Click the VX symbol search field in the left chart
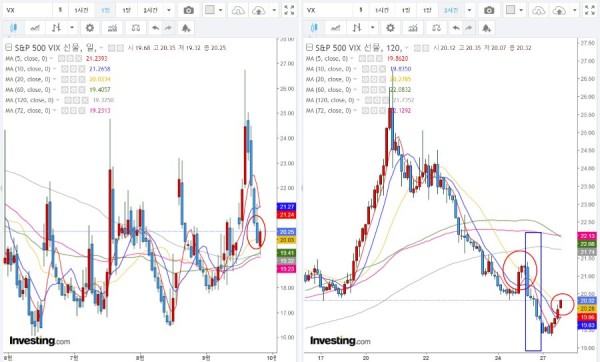This screenshot has height=362, width=600. (27, 10)
